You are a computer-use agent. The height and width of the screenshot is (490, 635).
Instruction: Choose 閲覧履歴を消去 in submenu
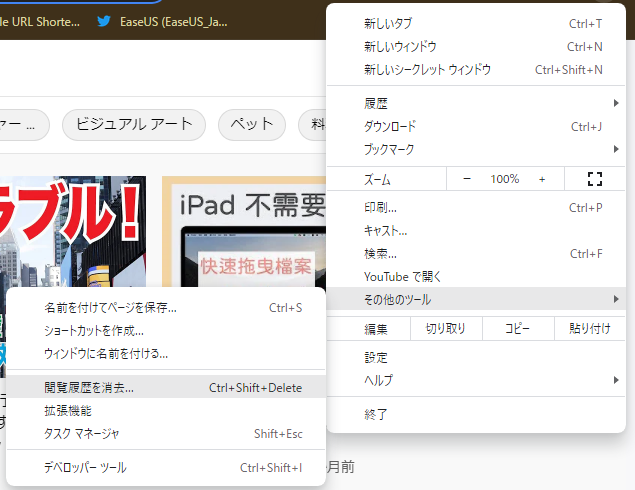point(166,387)
